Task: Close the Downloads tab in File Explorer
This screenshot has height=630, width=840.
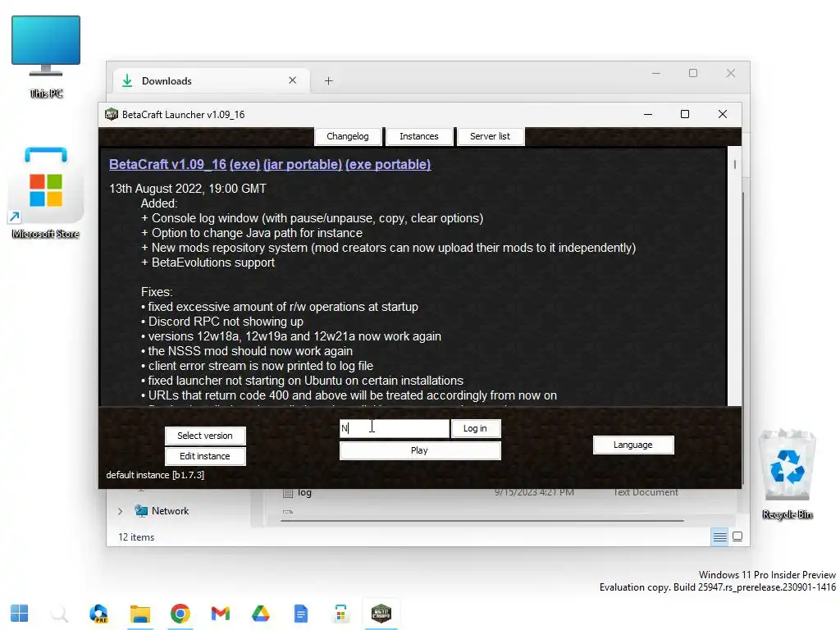Action: point(293,80)
